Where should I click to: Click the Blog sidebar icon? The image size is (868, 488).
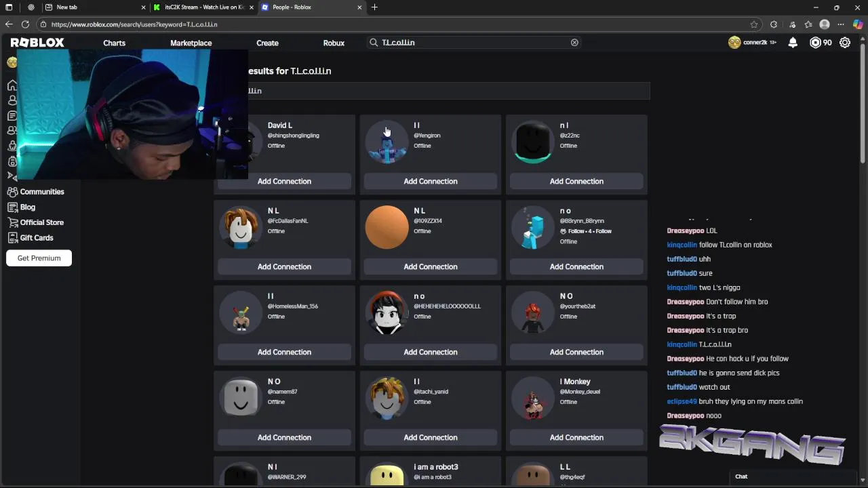click(x=12, y=207)
